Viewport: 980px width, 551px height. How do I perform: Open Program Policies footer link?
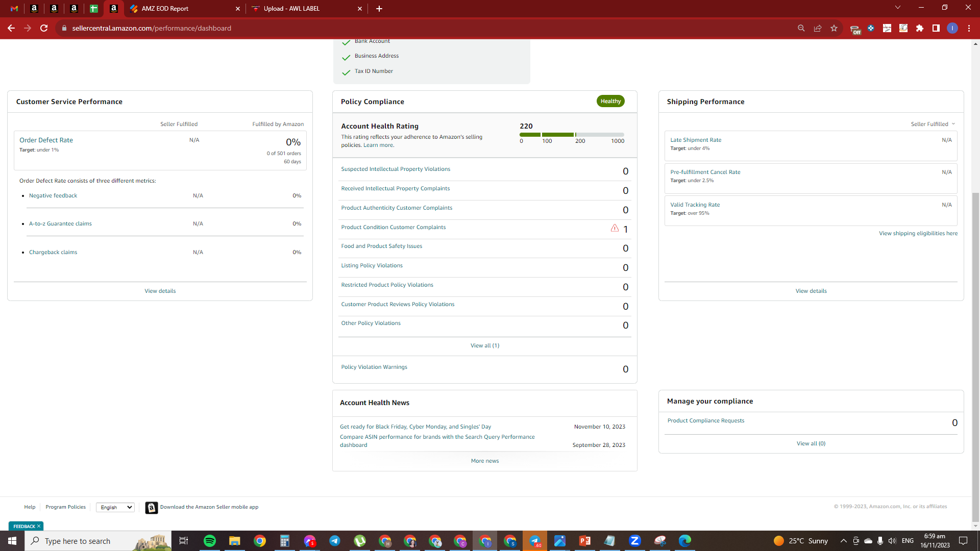click(65, 507)
